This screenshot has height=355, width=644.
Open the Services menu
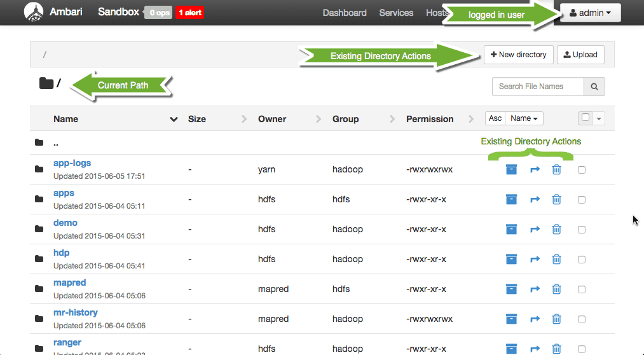396,13
